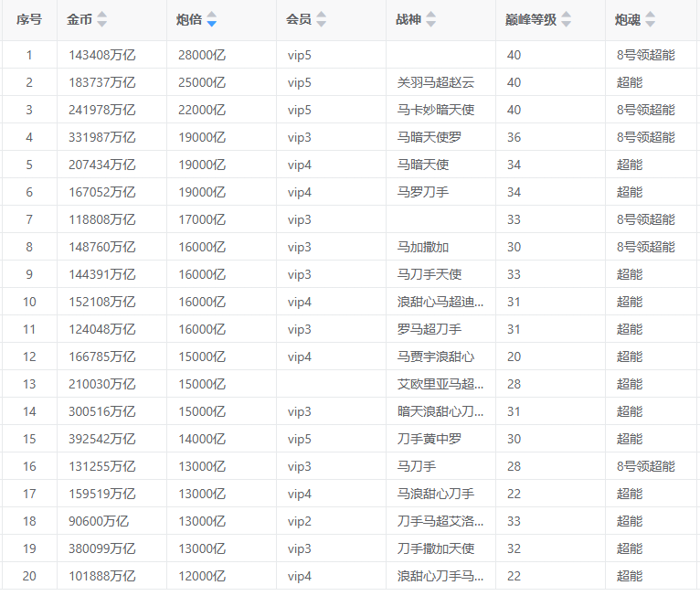Click the 战神 column header label

(x=408, y=19)
